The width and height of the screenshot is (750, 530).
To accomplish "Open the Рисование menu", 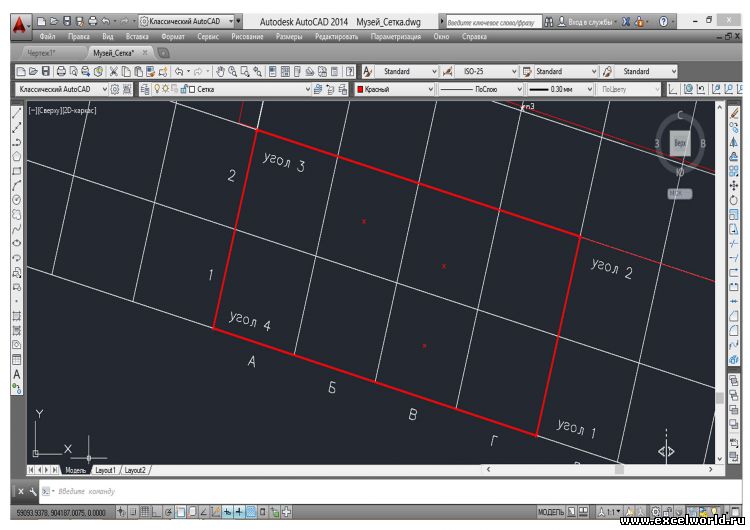I will click(x=247, y=37).
